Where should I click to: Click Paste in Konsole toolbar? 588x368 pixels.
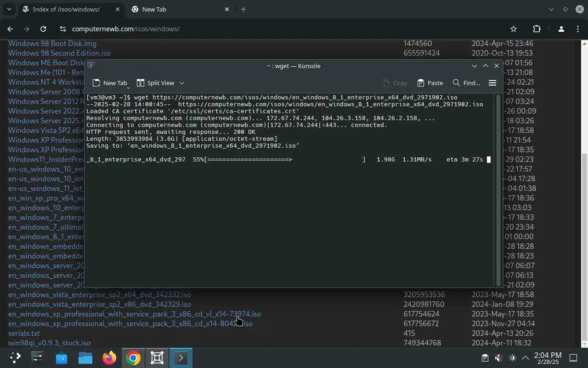pyautogui.click(x=430, y=83)
